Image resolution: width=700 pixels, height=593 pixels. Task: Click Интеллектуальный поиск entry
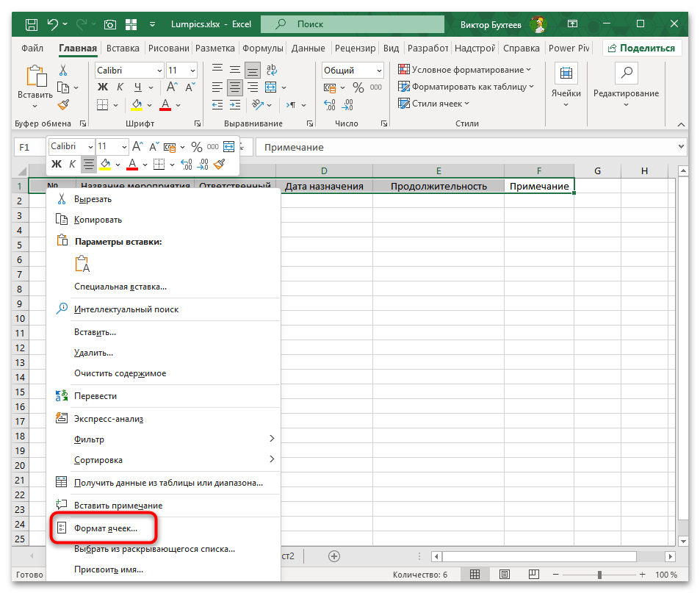(163, 309)
